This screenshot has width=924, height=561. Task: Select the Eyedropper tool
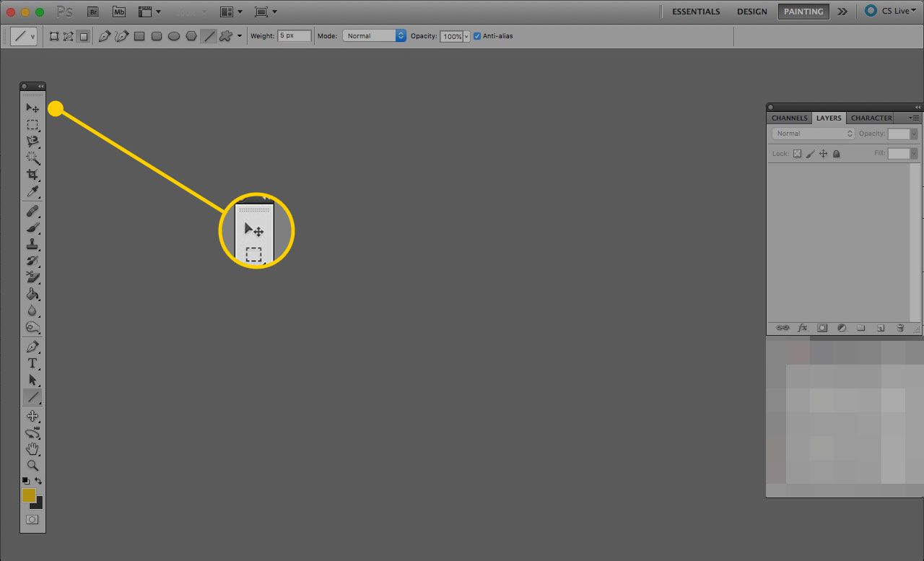(32, 191)
